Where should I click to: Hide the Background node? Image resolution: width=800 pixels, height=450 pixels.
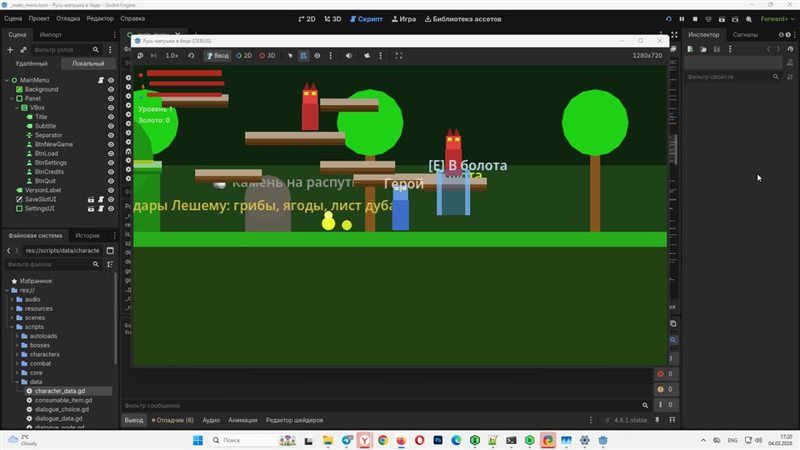111,89
